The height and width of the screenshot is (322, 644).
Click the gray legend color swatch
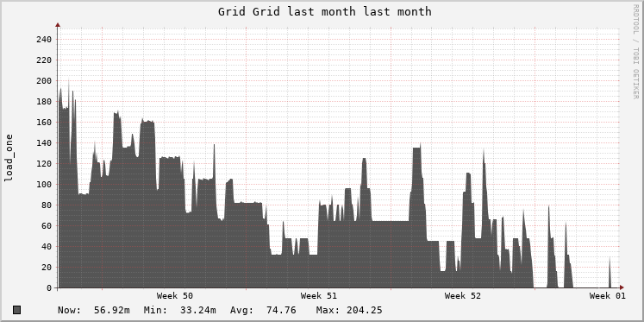[17, 310]
